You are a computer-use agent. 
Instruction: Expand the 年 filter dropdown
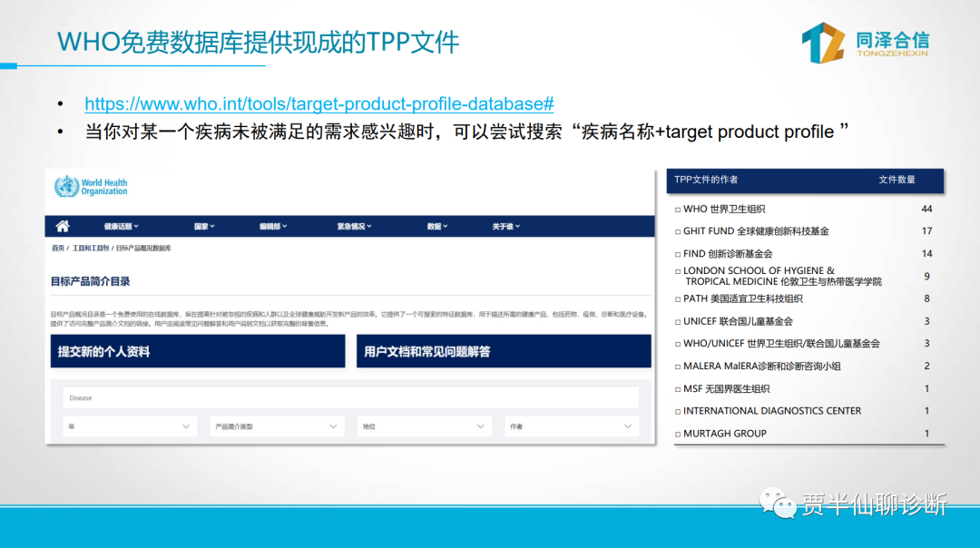point(131,426)
